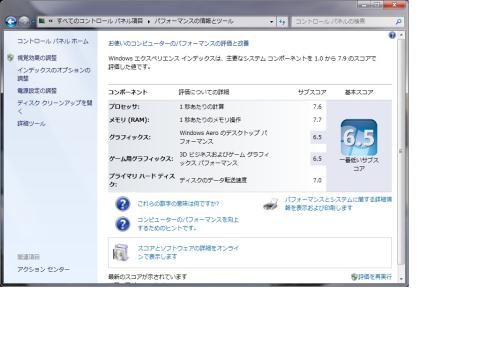Open ディスク クリーンアップを開く link
This screenshot has height=360, width=480.
(55, 107)
